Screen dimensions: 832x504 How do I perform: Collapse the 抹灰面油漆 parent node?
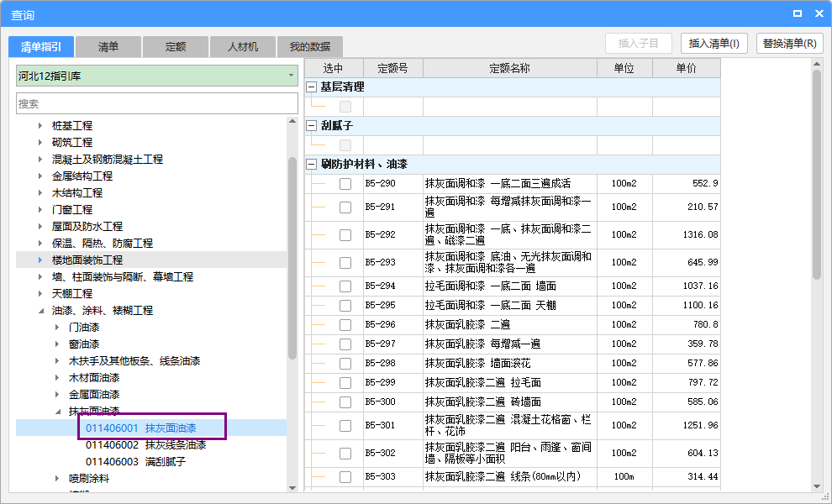58,412
